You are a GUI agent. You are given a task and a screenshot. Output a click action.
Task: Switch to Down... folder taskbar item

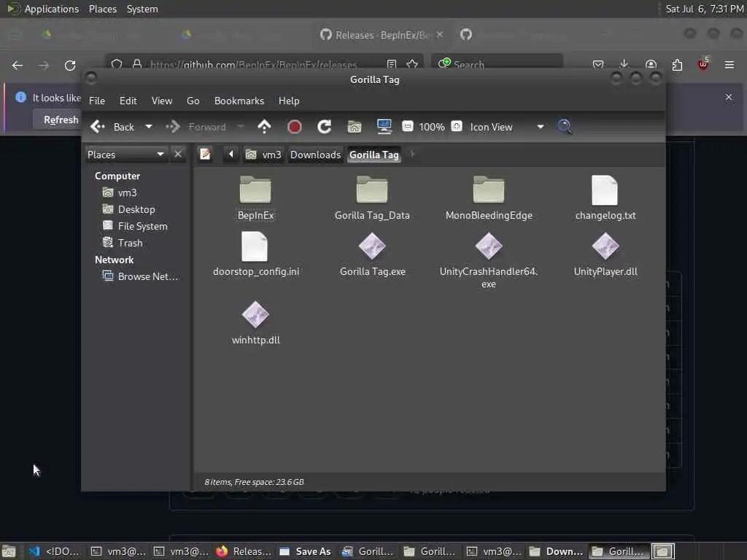[x=556, y=551]
